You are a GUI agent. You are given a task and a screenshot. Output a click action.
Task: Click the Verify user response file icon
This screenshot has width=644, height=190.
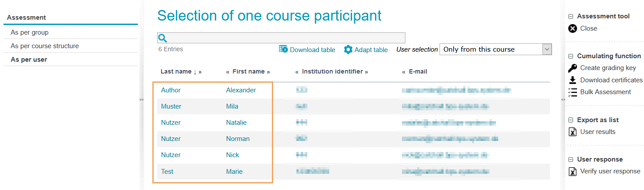coord(572,171)
